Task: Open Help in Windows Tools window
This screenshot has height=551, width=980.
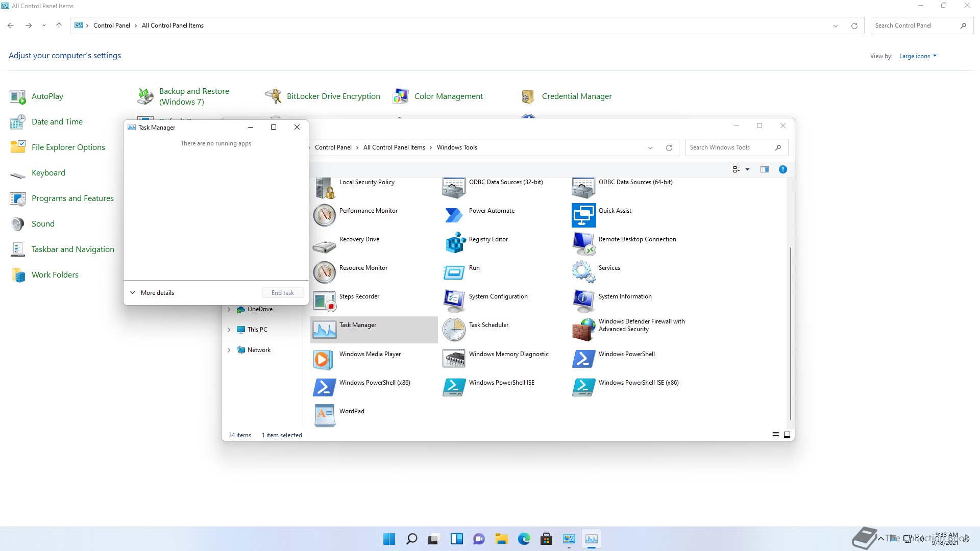Action: coord(782,169)
